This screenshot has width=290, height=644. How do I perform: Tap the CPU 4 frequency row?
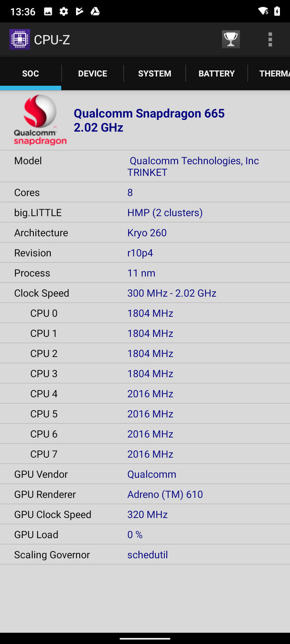[x=145, y=394]
